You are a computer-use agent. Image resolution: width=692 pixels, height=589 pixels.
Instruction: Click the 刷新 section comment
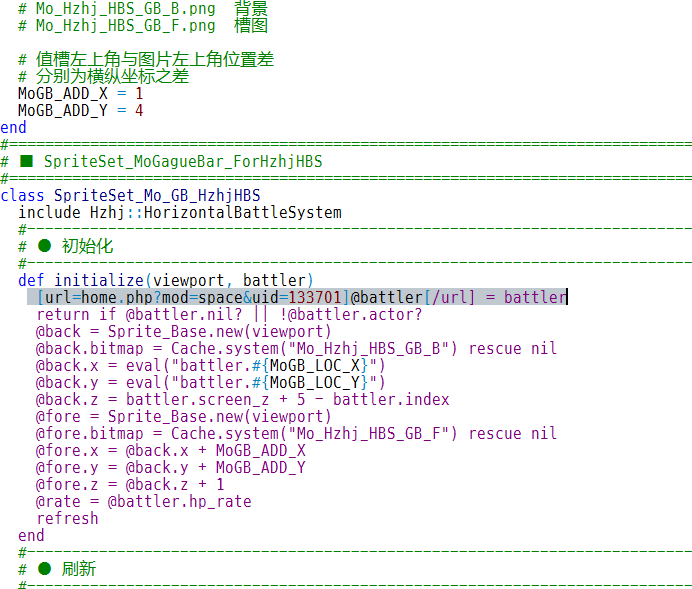pos(57,569)
